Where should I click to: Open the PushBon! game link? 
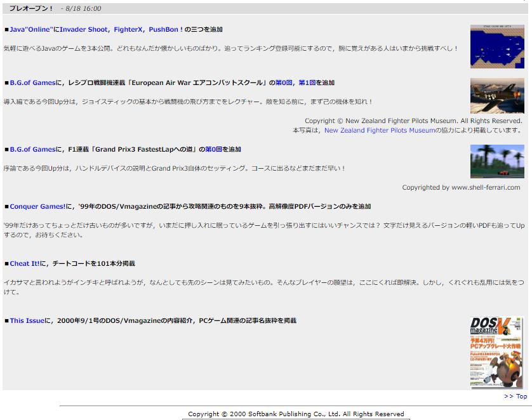point(166,29)
